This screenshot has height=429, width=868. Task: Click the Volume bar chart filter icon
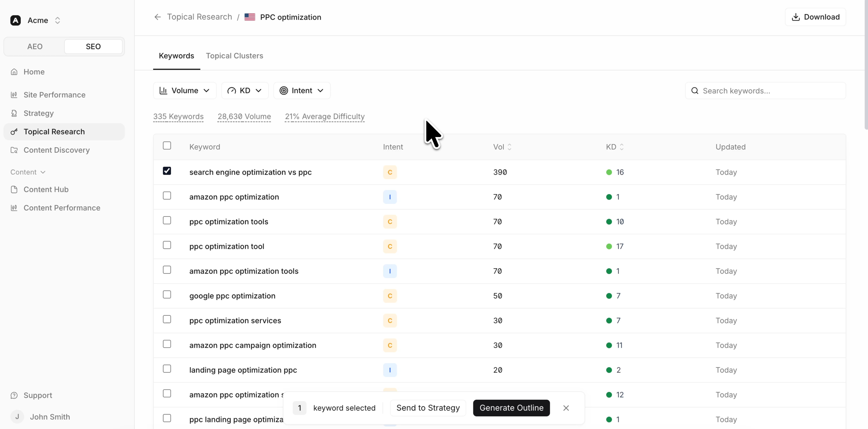tap(163, 91)
